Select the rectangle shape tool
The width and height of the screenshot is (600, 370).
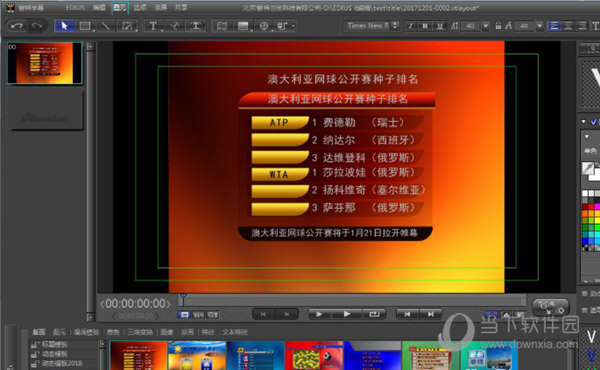[85, 26]
